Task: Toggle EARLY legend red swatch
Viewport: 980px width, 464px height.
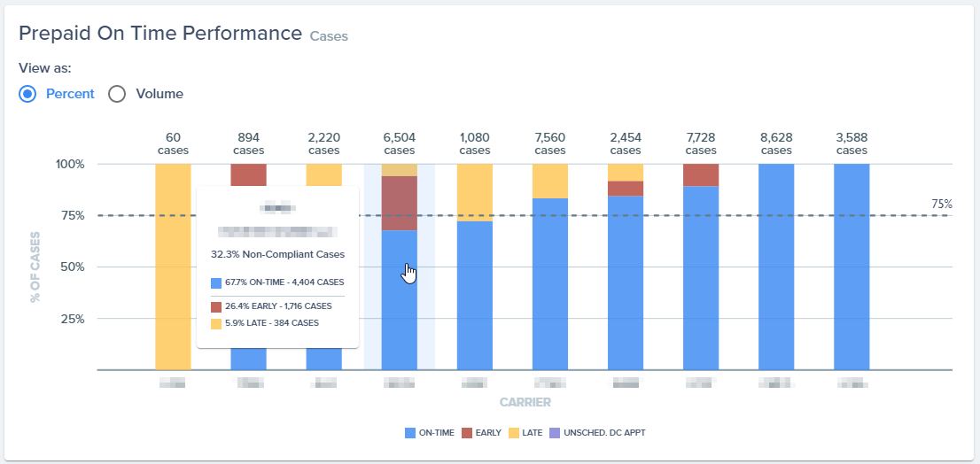Action: (x=466, y=432)
